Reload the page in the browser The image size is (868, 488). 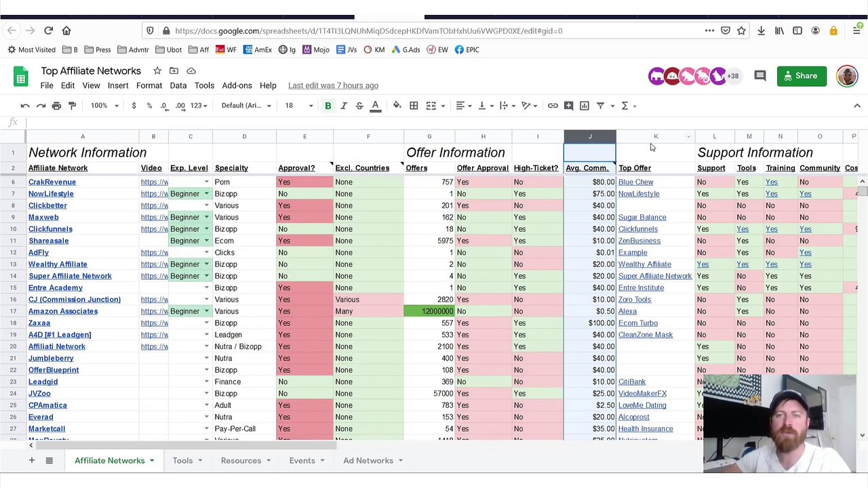pos(48,30)
